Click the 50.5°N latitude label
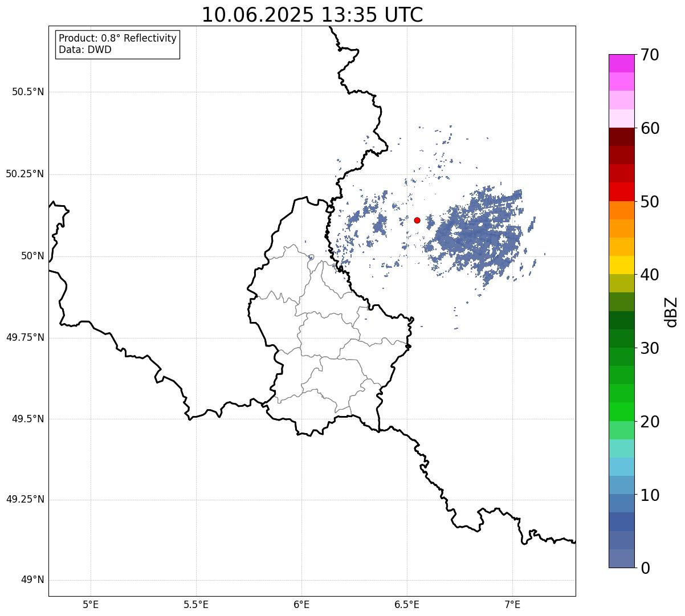Viewport: 685px width, 616px height. pyautogui.click(x=28, y=92)
